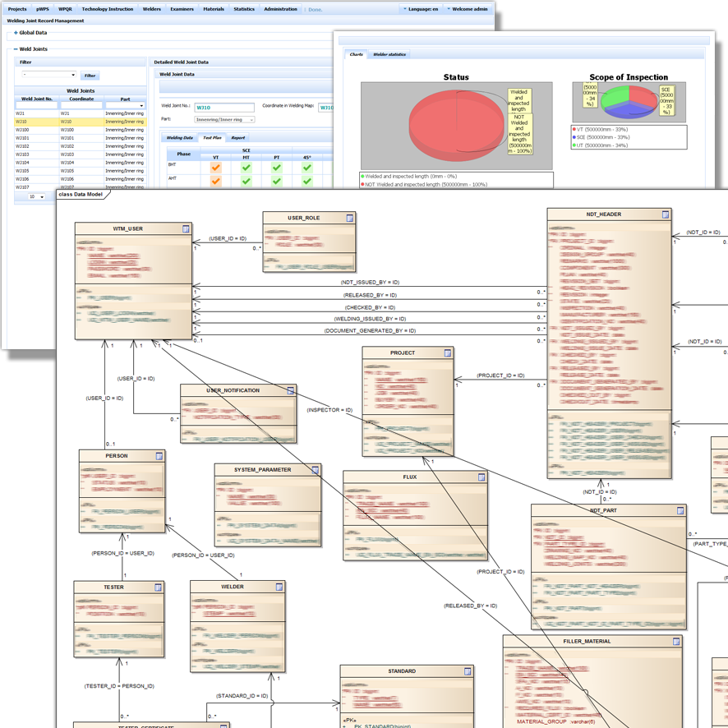
Task: Open the Report tab
Action: coord(237,138)
